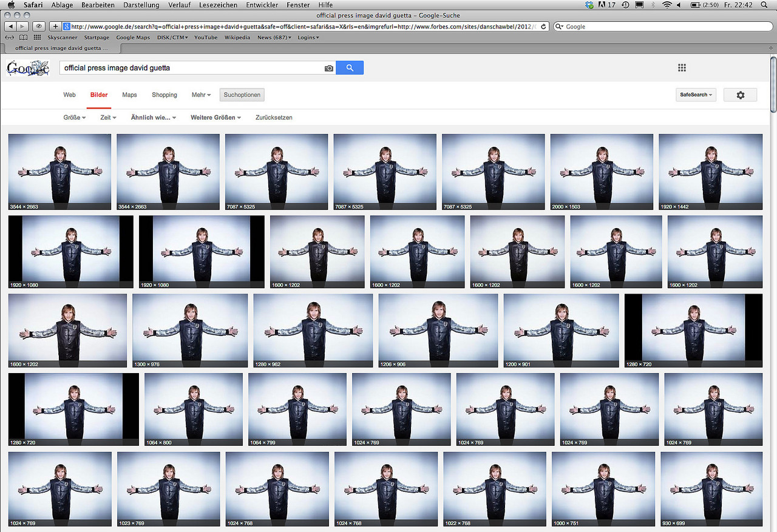The height and width of the screenshot is (532, 777).
Task: Expand the SafeSearch dropdown
Action: 696,95
